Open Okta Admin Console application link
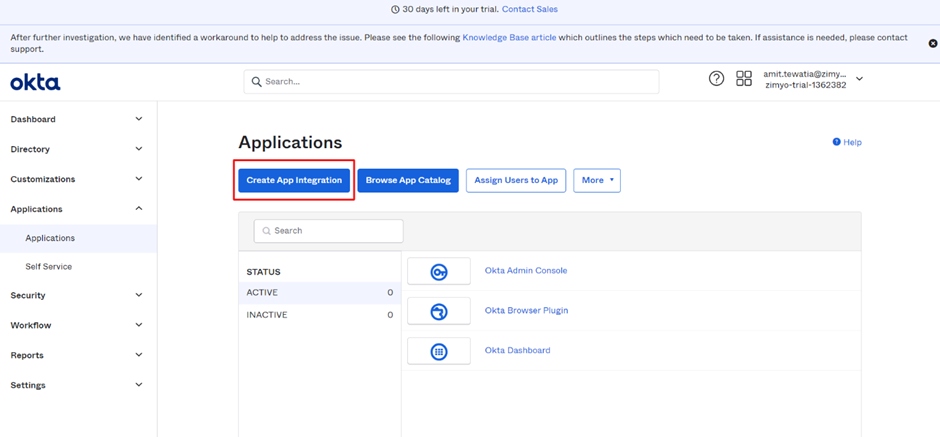The image size is (940, 437). (x=526, y=271)
